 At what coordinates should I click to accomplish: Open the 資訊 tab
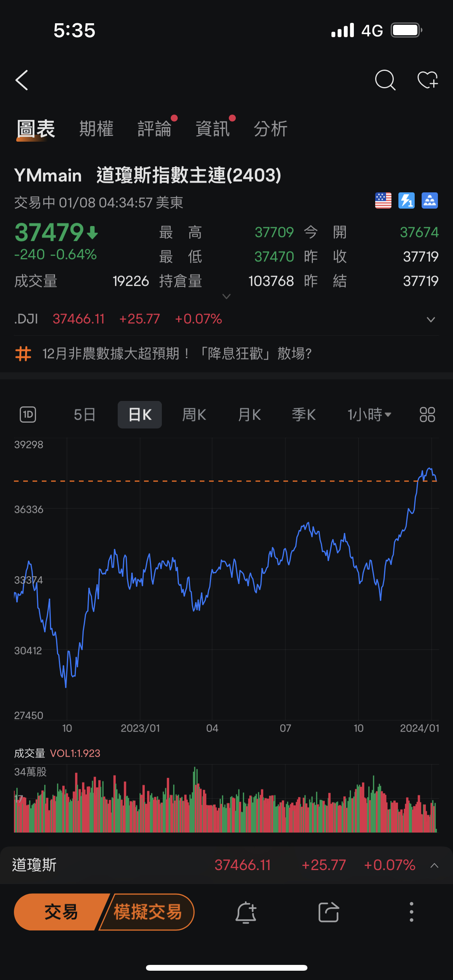(x=213, y=129)
